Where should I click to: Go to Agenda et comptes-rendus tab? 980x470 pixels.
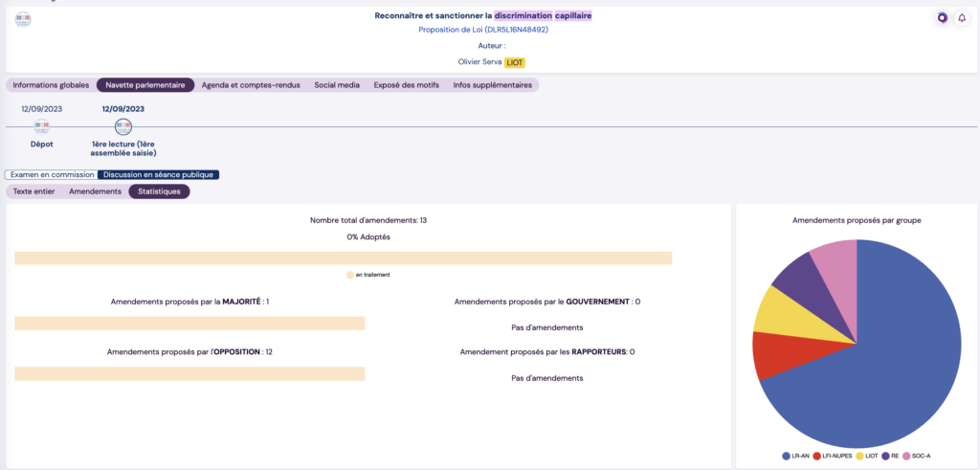(251, 85)
